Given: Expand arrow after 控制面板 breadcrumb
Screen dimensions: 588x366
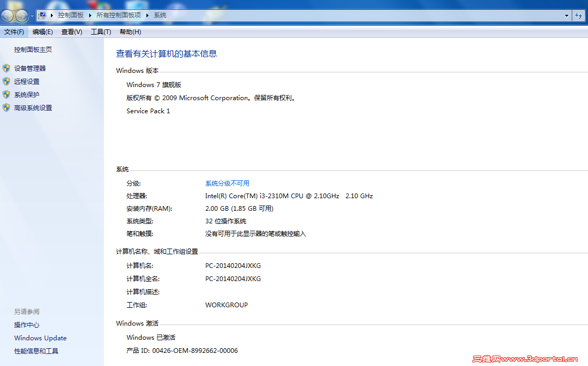Looking at the screenshot, I should pyautogui.click(x=90, y=15).
